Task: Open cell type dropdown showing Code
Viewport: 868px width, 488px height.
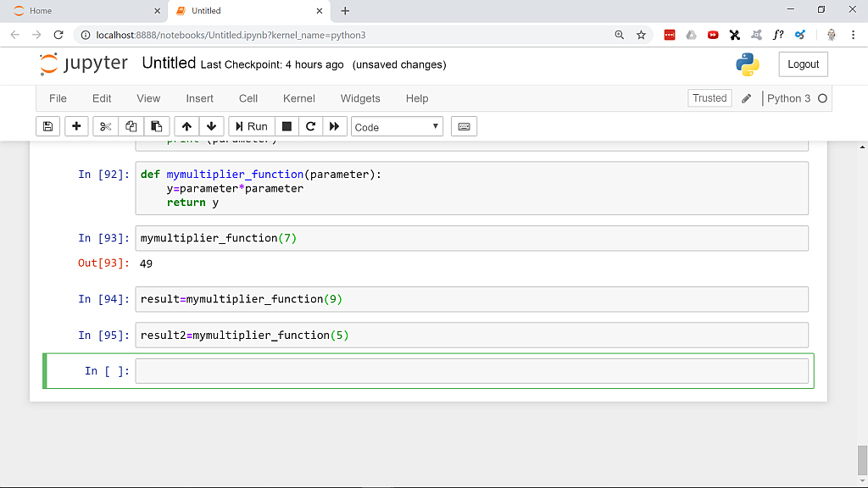Action: (x=397, y=127)
